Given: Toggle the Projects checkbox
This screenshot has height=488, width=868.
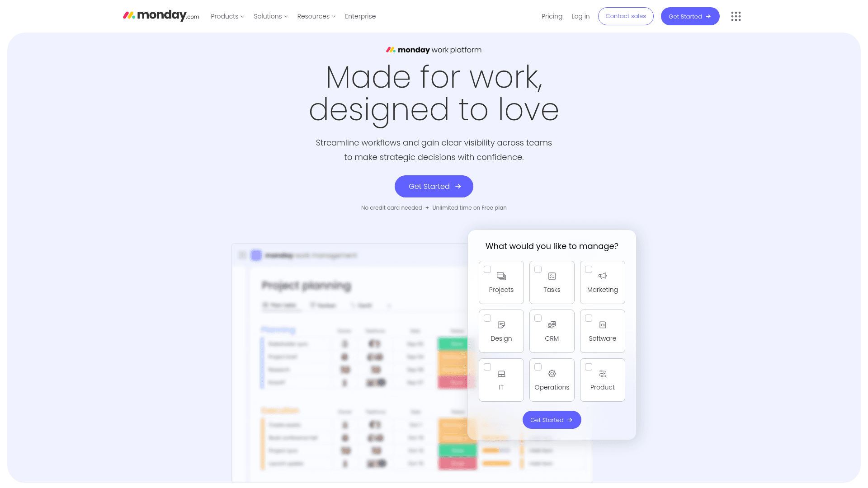Looking at the screenshot, I should tap(488, 269).
